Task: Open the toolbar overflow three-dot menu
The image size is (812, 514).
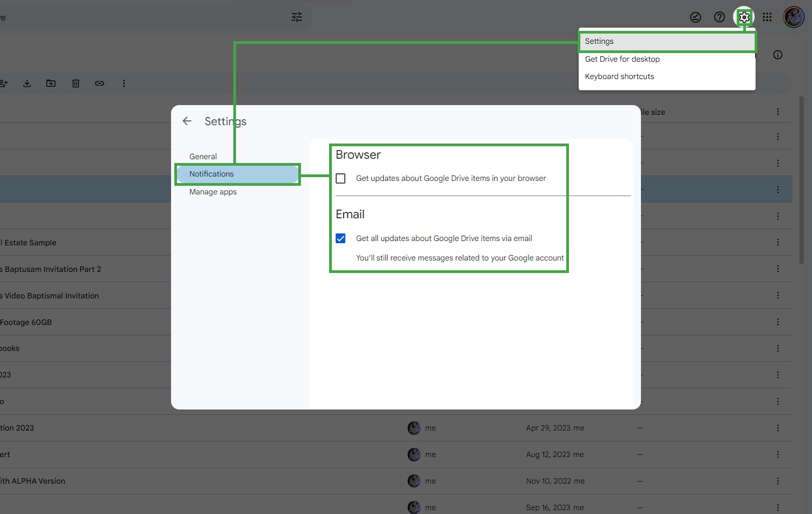Action: point(124,83)
